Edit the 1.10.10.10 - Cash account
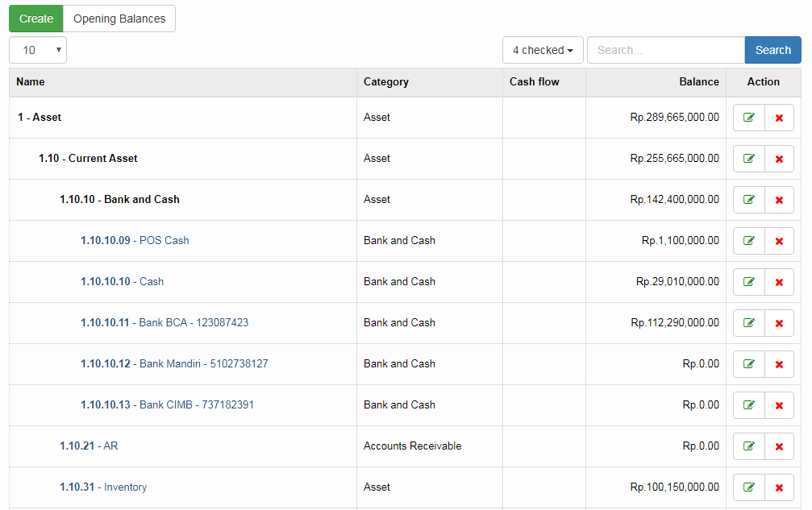 pos(748,282)
